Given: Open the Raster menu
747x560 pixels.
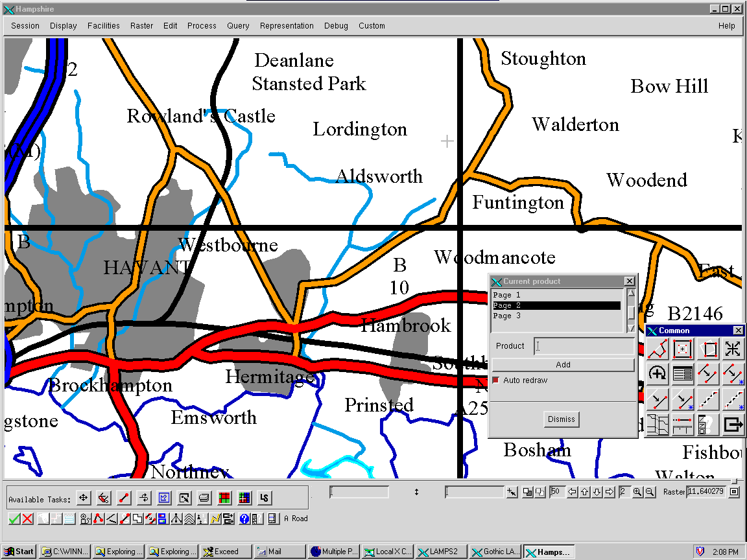Looking at the screenshot, I should pos(141,26).
